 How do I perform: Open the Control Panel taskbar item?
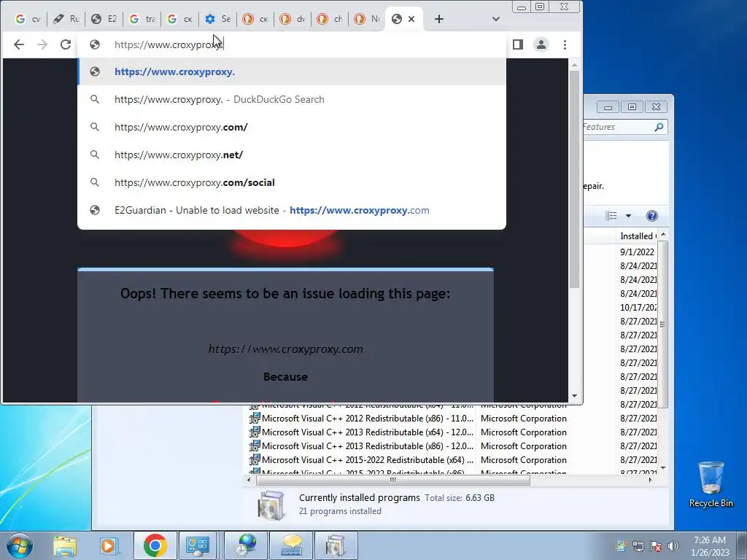click(198, 545)
